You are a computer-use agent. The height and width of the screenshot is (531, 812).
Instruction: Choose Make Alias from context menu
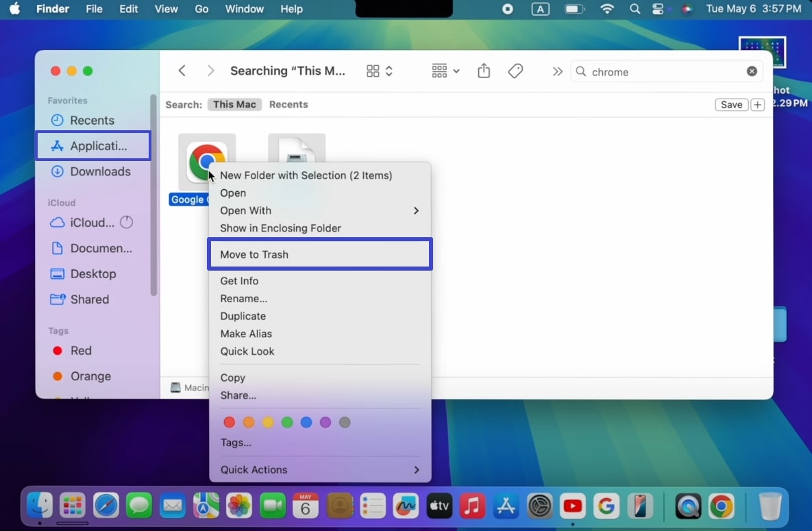click(319, 334)
